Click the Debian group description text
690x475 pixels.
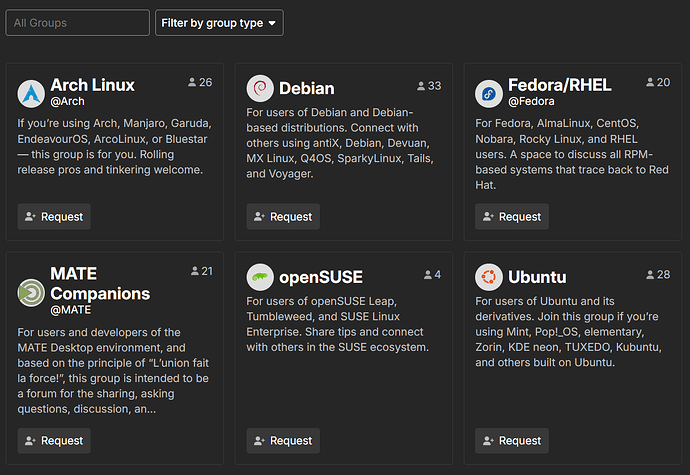(x=340, y=143)
